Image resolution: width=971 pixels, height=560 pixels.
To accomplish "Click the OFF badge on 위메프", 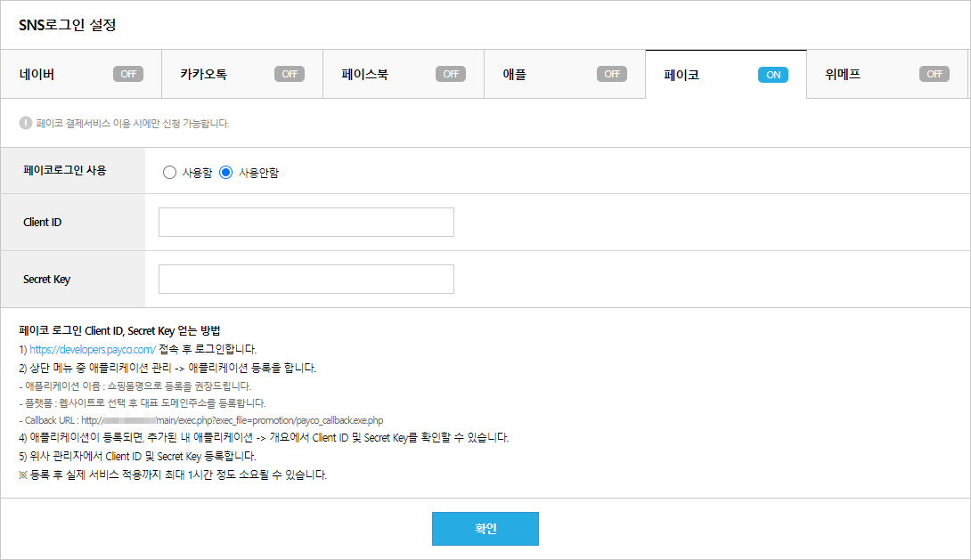I will tap(934, 75).
